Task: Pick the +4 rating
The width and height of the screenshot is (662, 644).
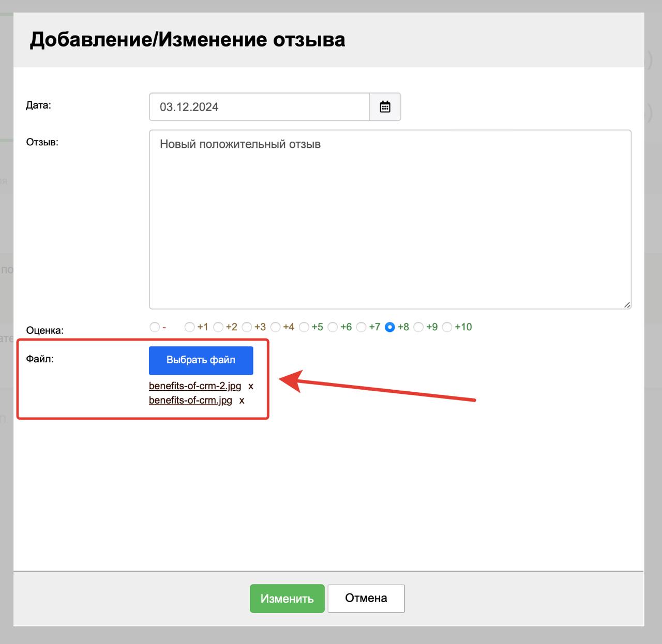Action: tap(276, 327)
